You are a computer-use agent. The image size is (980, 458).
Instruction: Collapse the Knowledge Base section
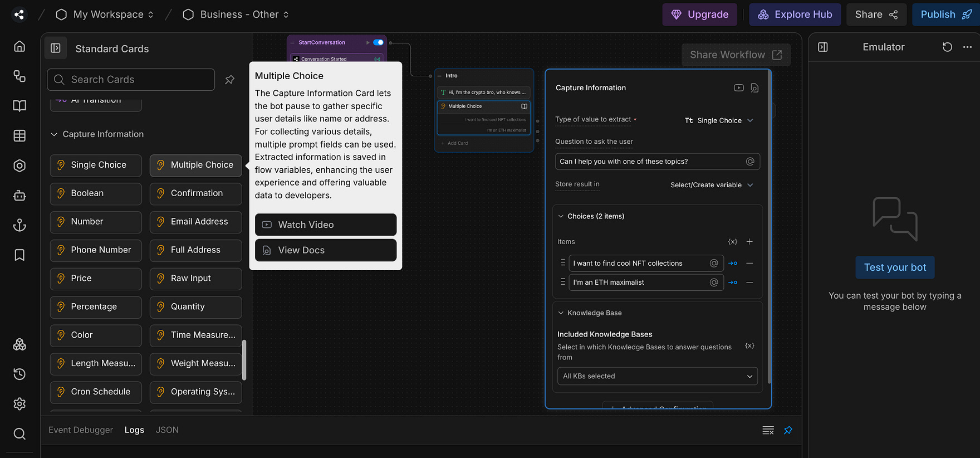(x=561, y=313)
